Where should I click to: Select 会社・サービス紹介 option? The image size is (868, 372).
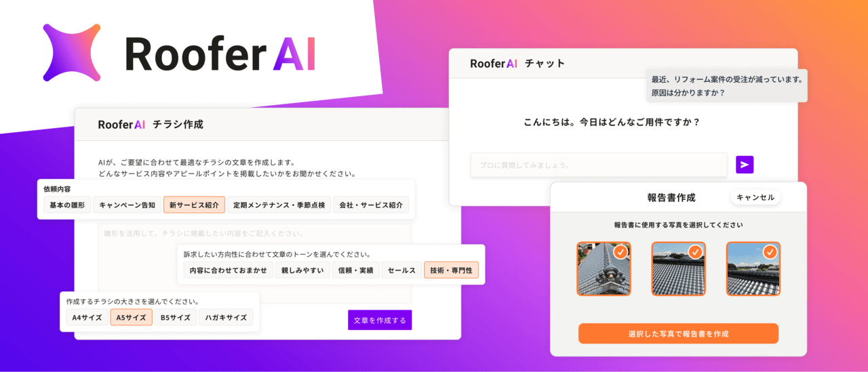coord(371,205)
